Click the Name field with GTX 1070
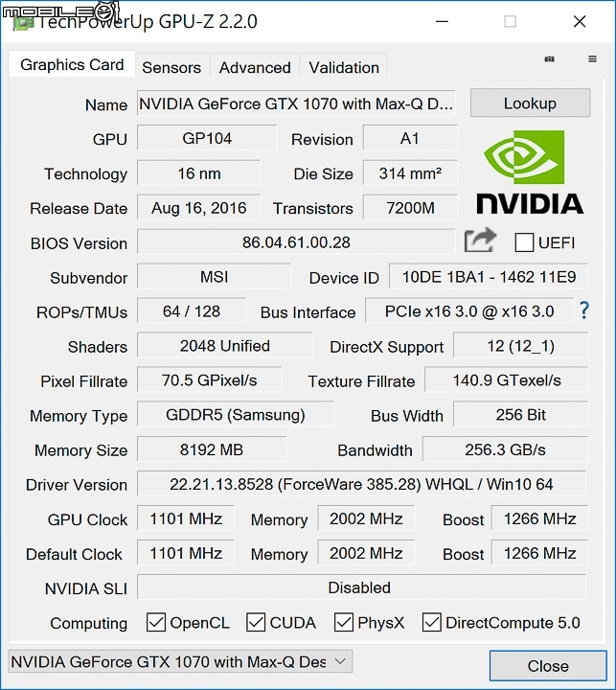Viewport: 616px width, 690px height. (x=296, y=103)
